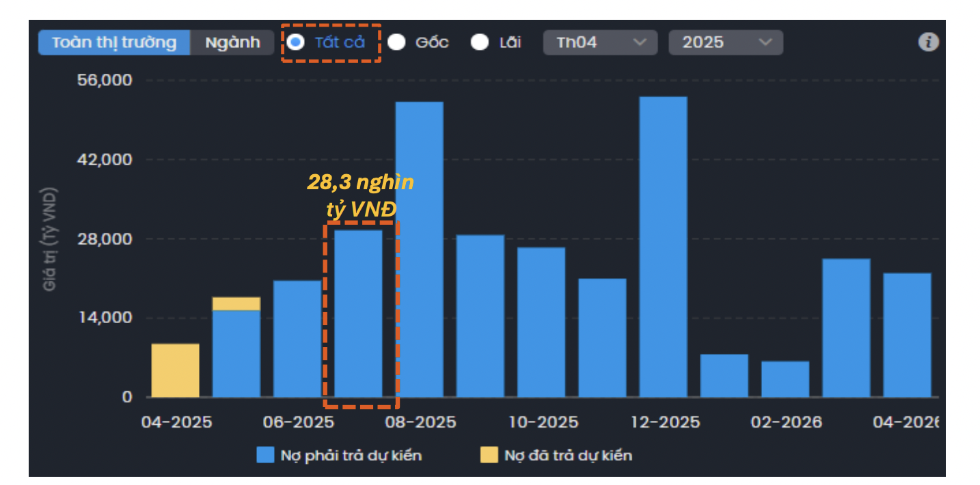
Task: Expand the month selector chevron
Action: point(641,42)
